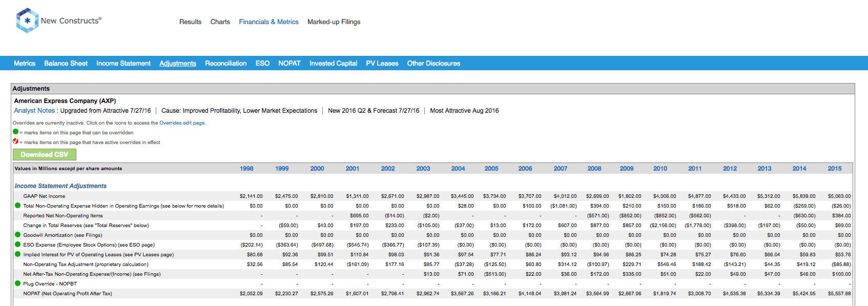Click the 1999 year column header
The height and width of the screenshot is (306, 868).
click(x=282, y=169)
